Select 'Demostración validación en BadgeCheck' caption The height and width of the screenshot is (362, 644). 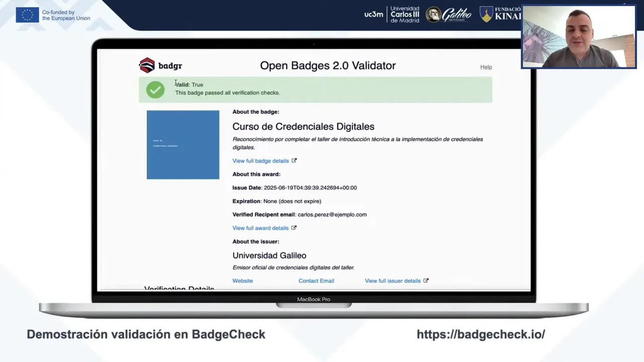click(146, 334)
